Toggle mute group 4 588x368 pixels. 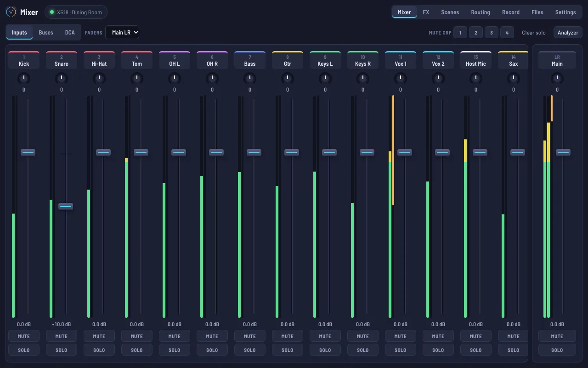pyautogui.click(x=507, y=33)
